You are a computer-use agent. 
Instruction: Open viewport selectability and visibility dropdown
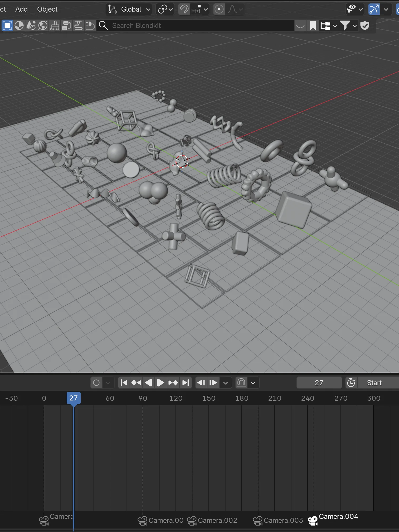[x=355, y=9]
